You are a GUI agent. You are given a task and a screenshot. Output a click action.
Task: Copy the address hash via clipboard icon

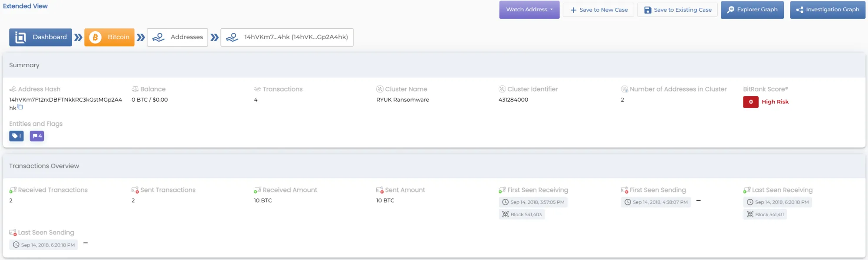[x=20, y=107]
